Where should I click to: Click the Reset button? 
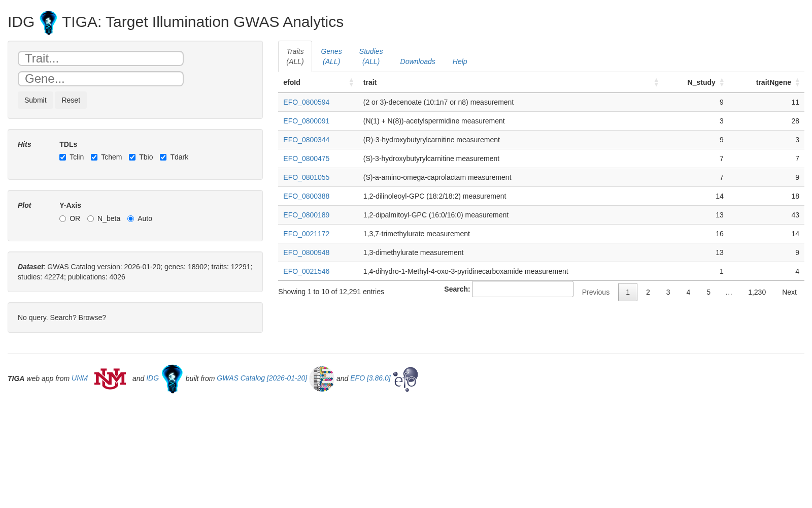[71, 100]
